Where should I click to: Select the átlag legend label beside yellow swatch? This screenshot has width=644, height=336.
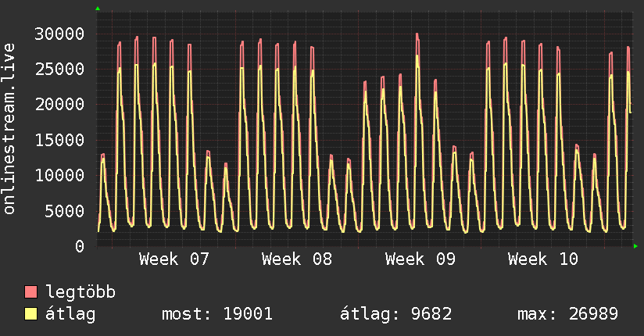tap(71, 314)
